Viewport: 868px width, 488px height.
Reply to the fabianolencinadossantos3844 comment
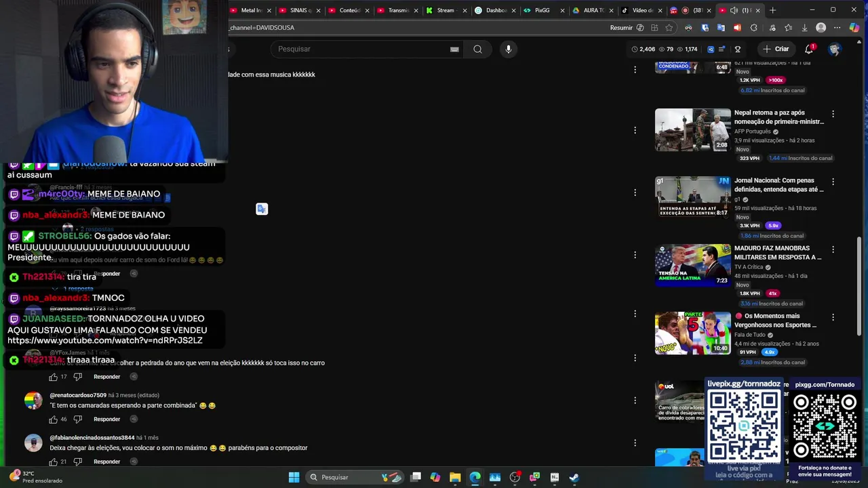[x=106, y=462]
